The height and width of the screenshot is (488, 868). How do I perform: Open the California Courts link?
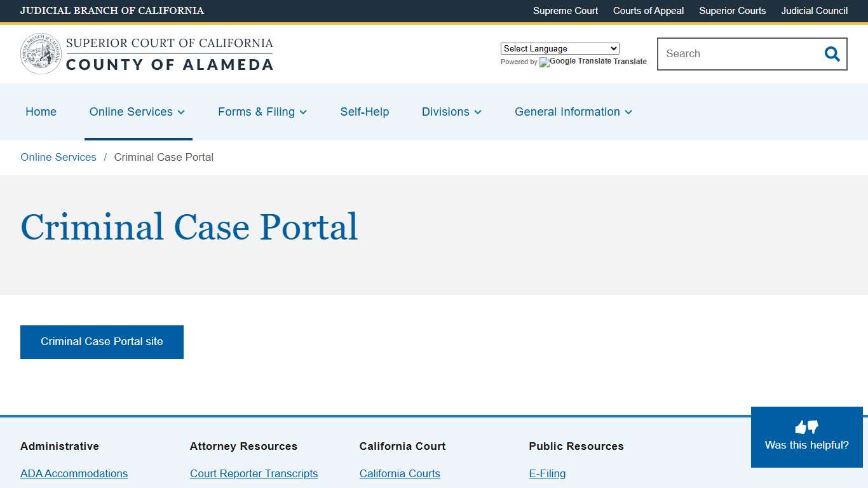(x=400, y=473)
